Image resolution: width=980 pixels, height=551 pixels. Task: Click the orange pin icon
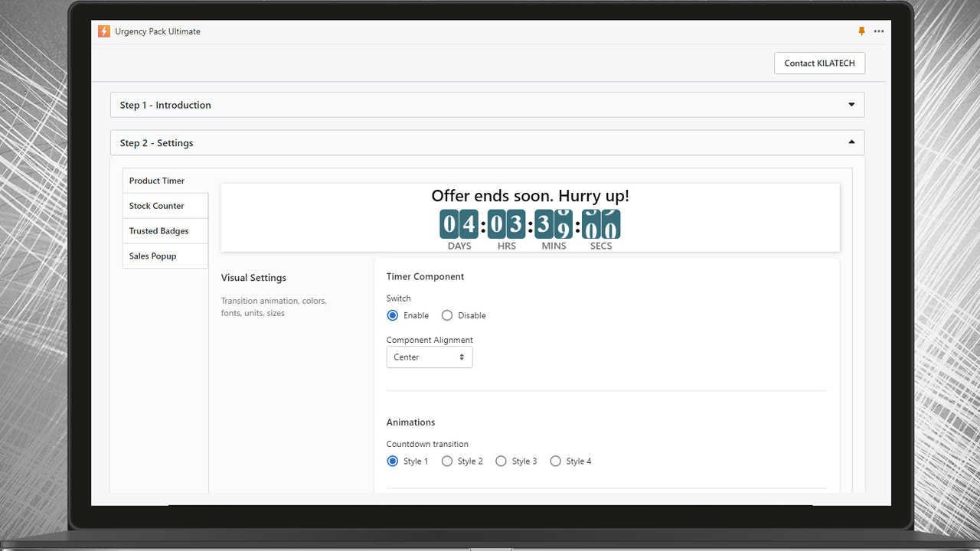pos(861,31)
